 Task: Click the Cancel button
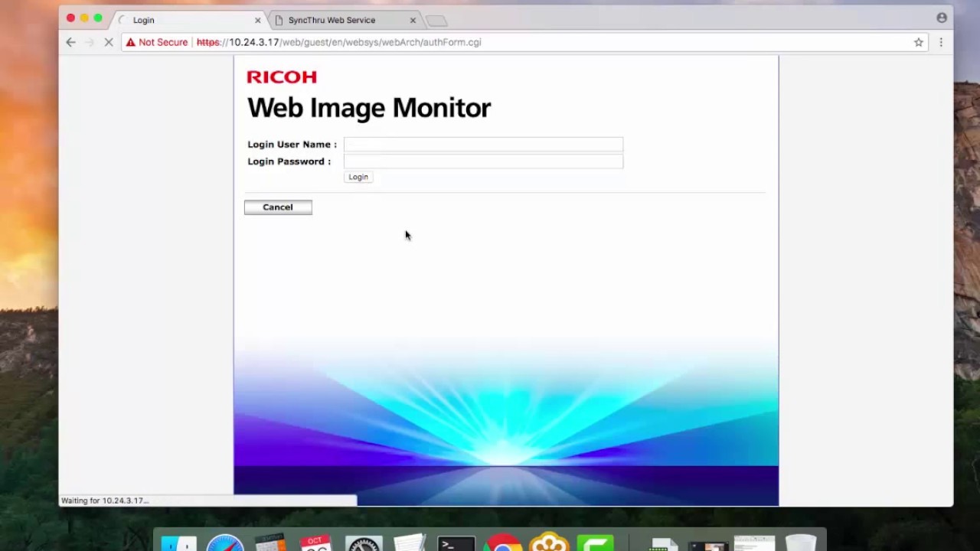pos(278,207)
